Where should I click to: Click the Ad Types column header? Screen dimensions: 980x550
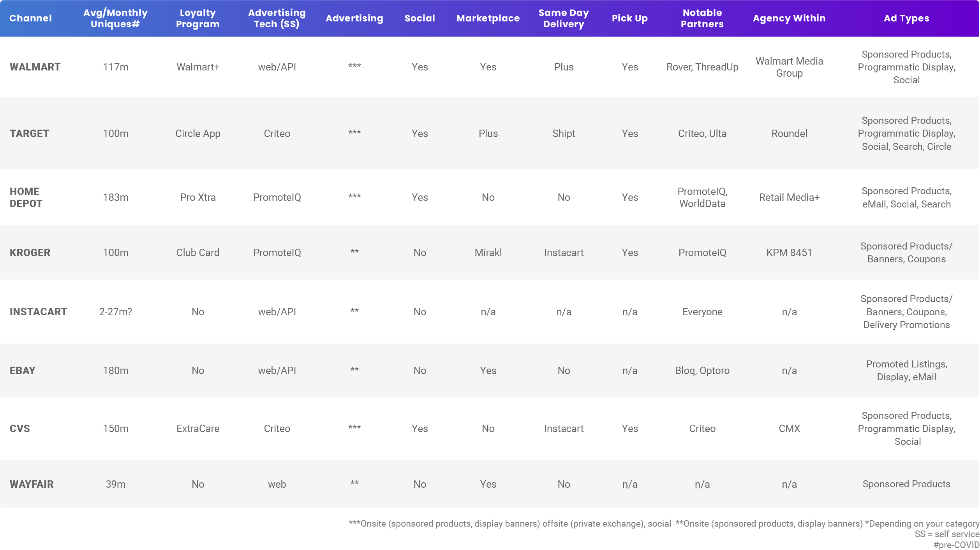[x=906, y=18]
